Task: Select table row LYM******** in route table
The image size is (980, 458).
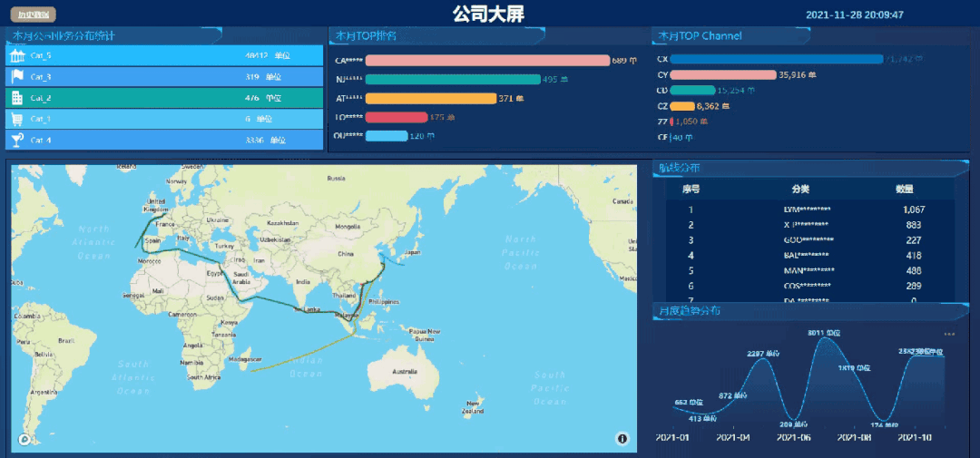Action: pos(810,210)
